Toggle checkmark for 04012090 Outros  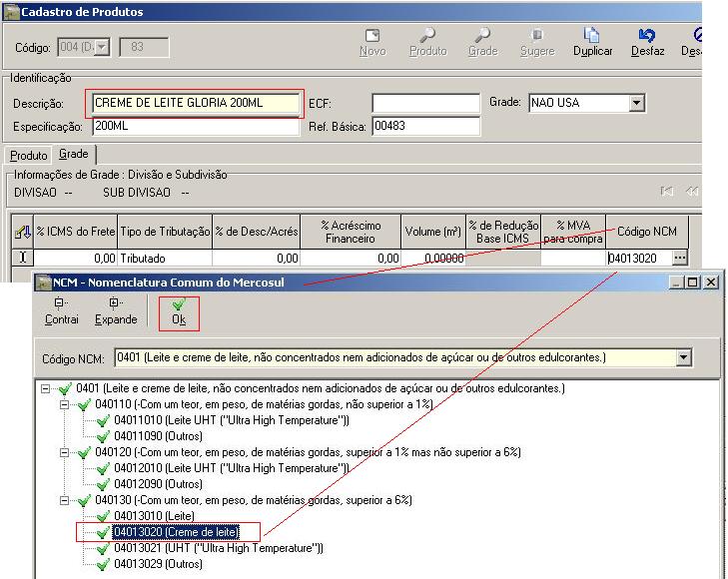click(x=103, y=484)
